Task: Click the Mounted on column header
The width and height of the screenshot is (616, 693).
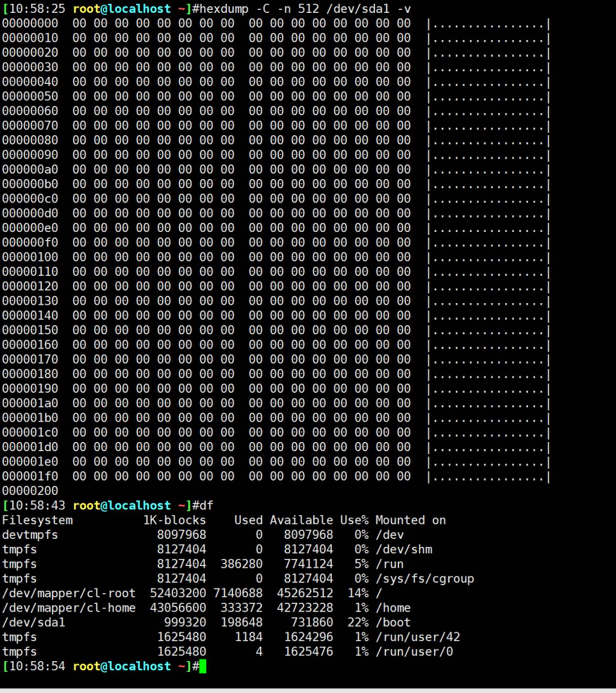Action: (410, 520)
